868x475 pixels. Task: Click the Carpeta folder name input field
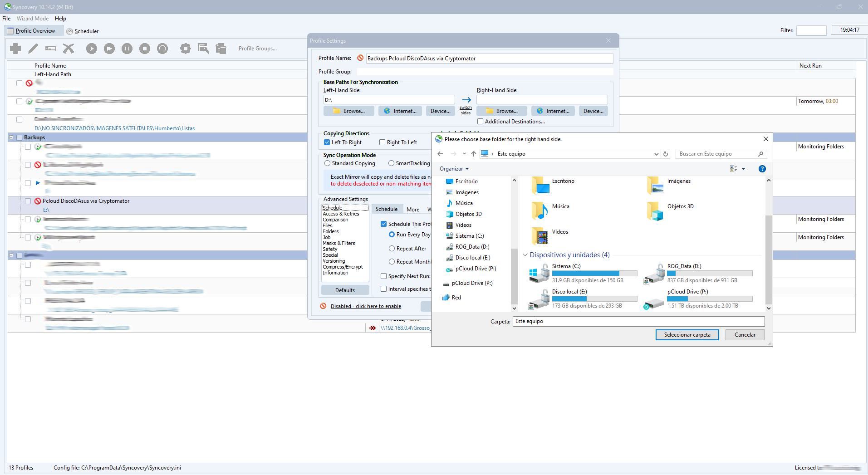point(638,321)
